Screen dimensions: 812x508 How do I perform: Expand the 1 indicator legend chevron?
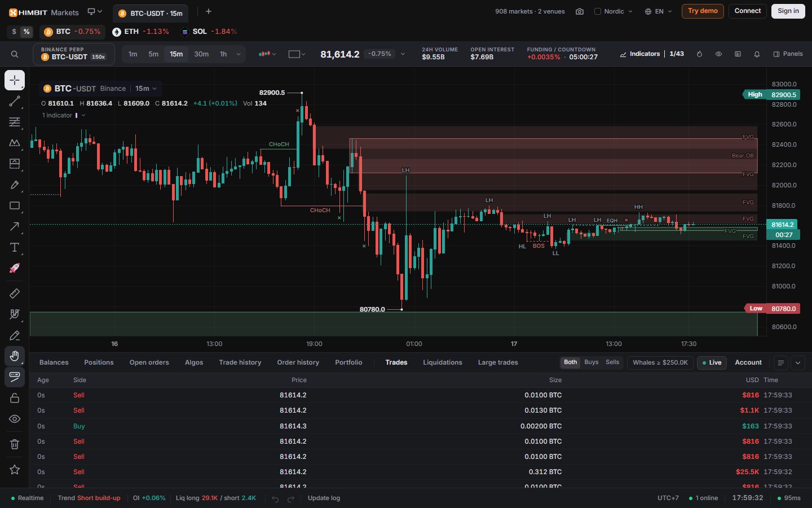tap(83, 115)
